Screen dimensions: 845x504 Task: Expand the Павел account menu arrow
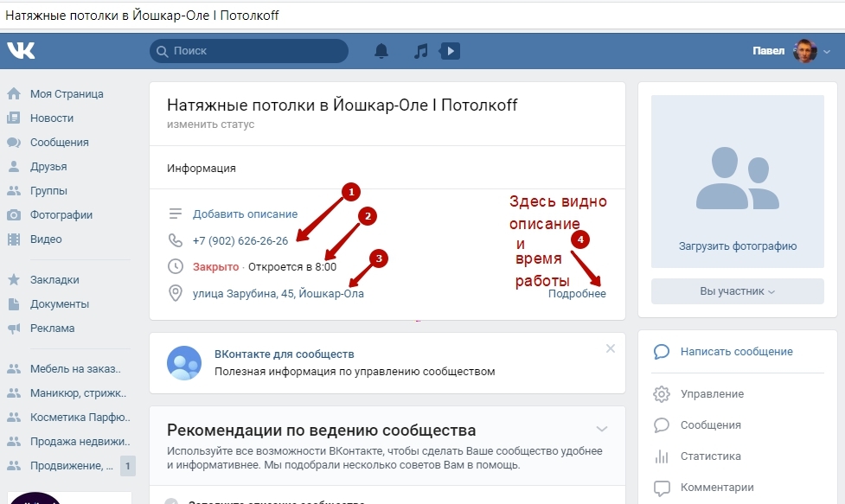pyautogui.click(x=827, y=52)
